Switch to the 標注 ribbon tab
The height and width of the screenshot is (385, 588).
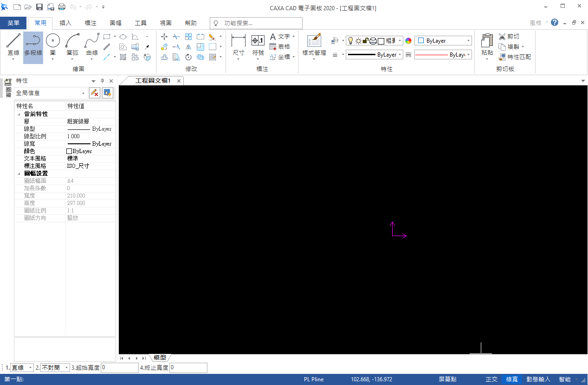tap(90, 23)
